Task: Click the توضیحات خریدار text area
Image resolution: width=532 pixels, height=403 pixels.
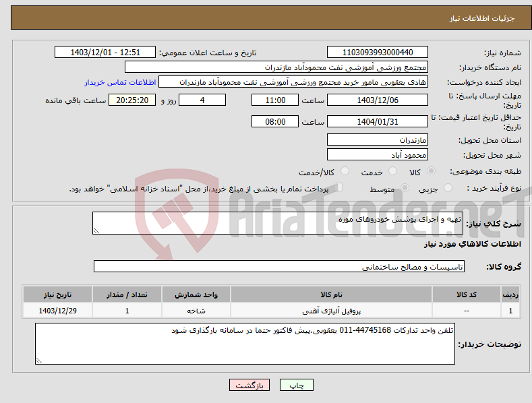Action: coord(245,344)
